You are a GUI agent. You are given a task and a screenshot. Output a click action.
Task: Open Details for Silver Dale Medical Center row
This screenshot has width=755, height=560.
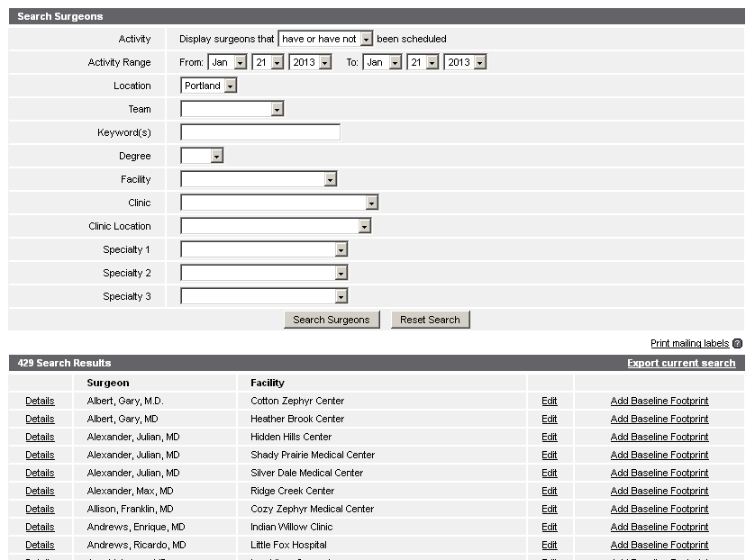[x=40, y=473]
